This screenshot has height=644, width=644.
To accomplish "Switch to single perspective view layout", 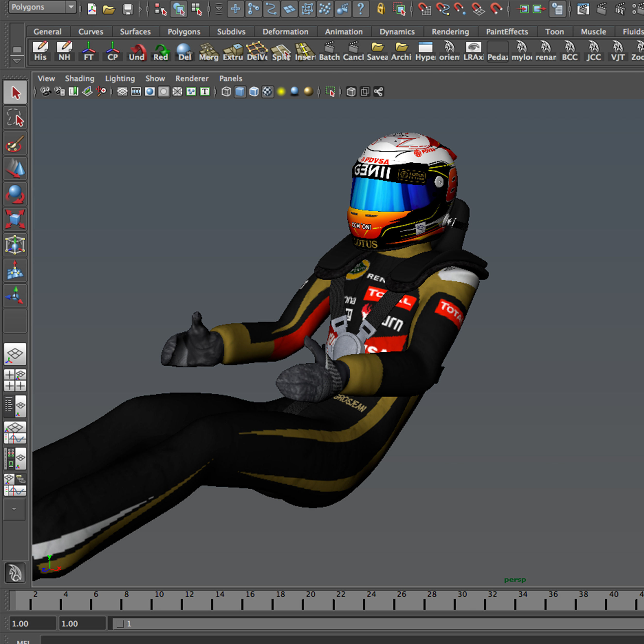I will click(x=15, y=354).
